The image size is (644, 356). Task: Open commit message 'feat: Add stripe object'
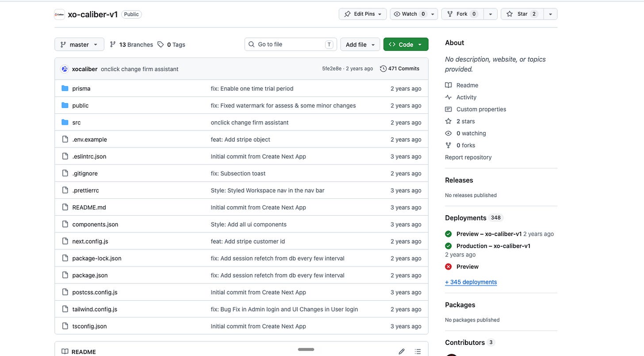pyautogui.click(x=241, y=139)
